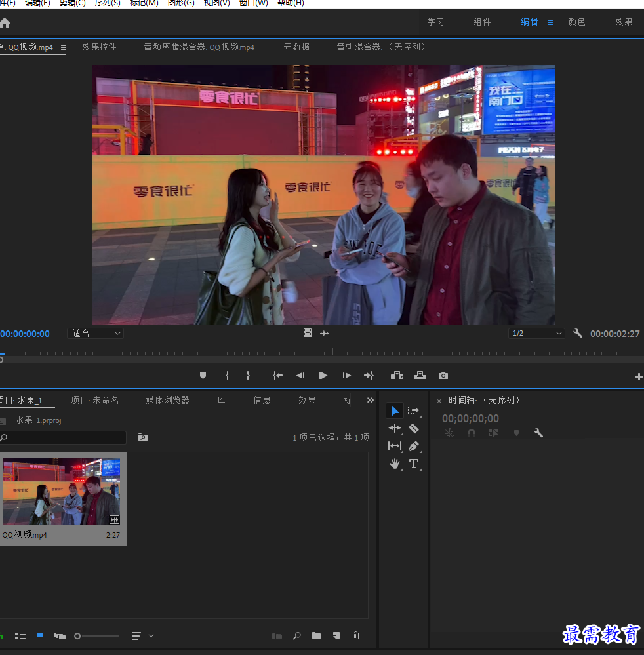This screenshot has height=655, width=644.
Task: Select the Selection tool arrow
Action: (395, 410)
